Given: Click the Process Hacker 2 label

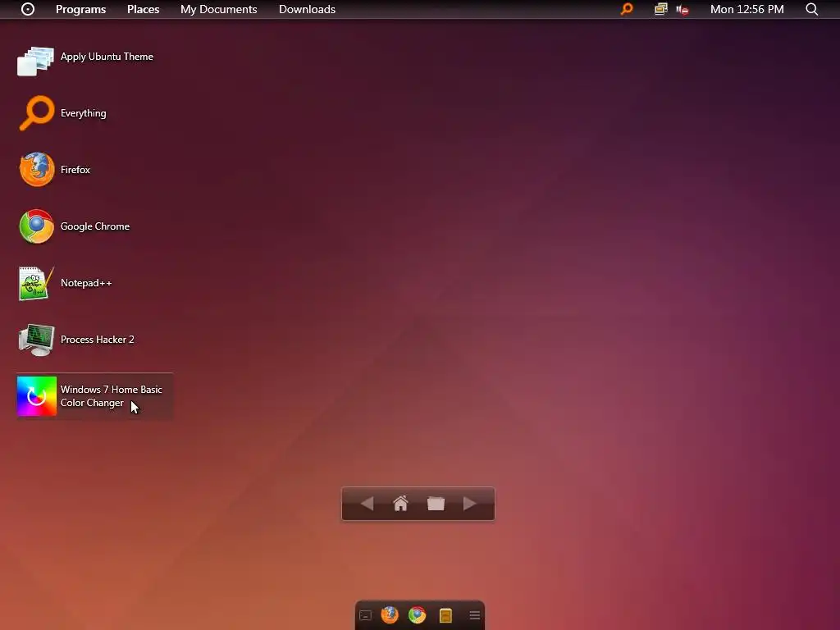Looking at the screenshot, I should (x=97, y=339).
